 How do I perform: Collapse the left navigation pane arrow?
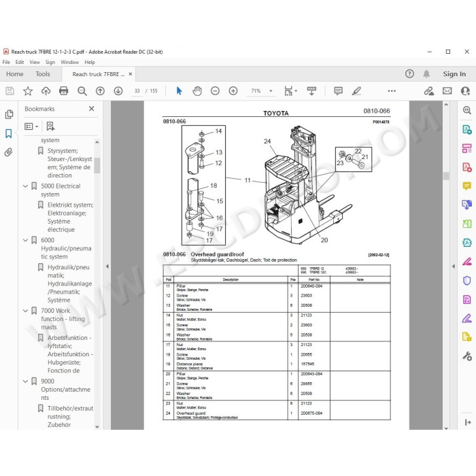click(x=107, y=267)
